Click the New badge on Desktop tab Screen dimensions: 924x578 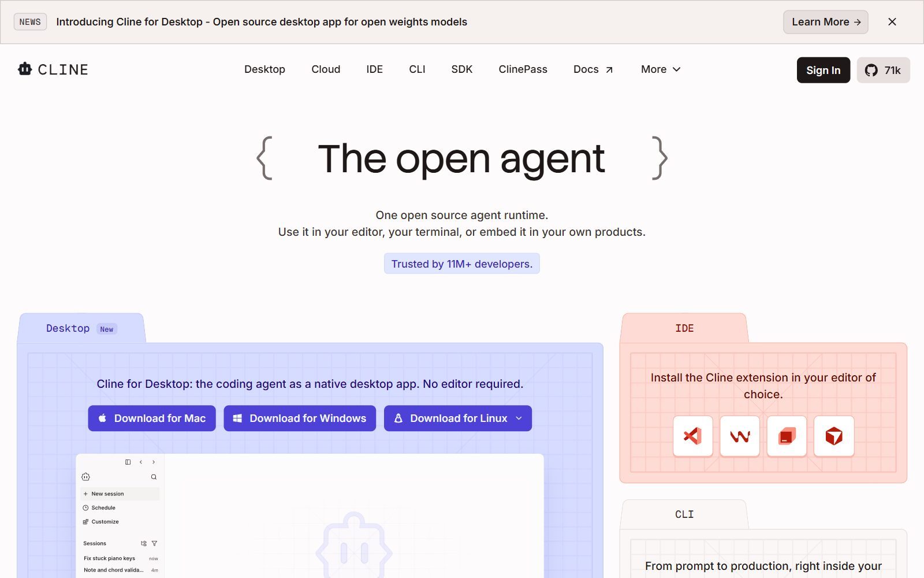click(107, 329)
